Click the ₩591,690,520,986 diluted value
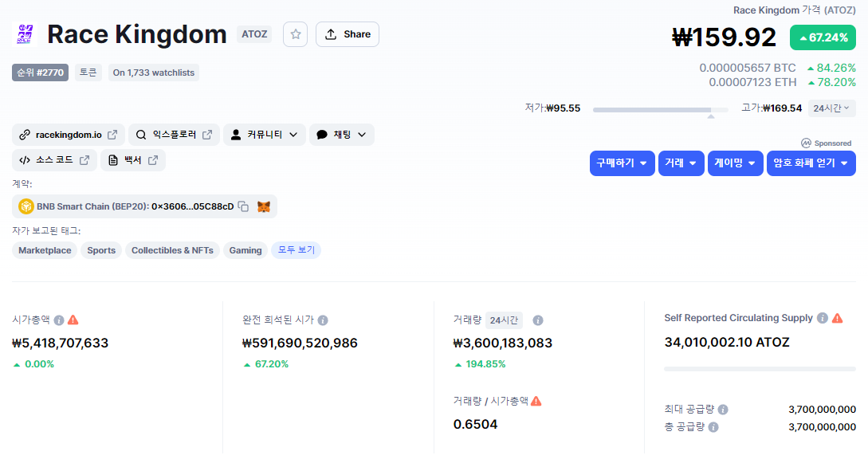 point(300,343)
